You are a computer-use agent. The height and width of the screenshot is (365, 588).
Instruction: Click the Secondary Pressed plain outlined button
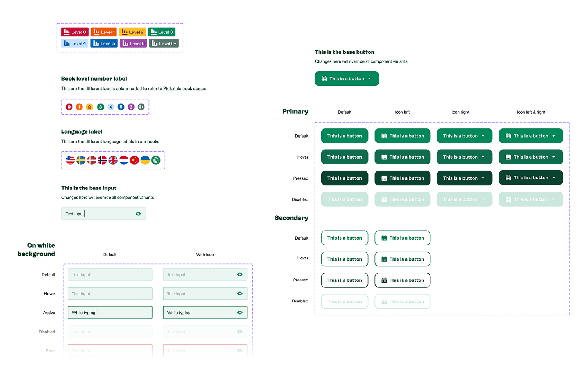tap(345, 280)
